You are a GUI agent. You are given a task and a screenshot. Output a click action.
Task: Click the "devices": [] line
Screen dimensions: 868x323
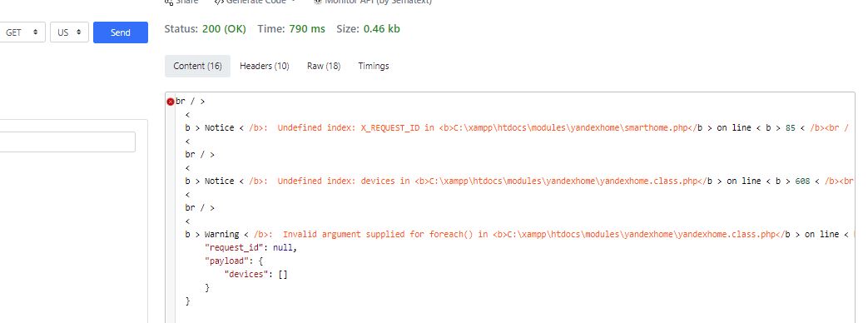click(255, 274)
